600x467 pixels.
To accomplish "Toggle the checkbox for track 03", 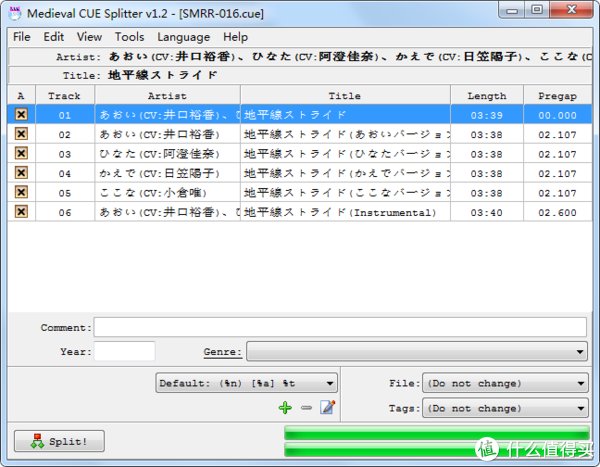I will (x=21, y=154).
